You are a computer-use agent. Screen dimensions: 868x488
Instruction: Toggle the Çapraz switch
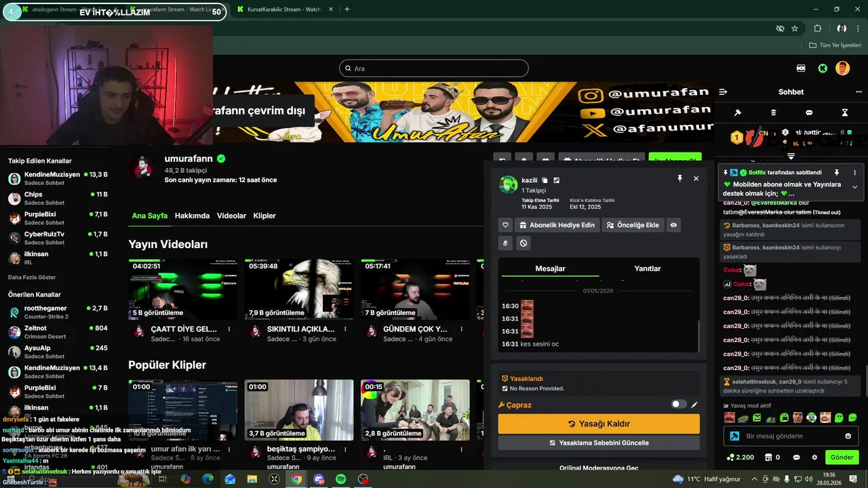click(678, 405)
